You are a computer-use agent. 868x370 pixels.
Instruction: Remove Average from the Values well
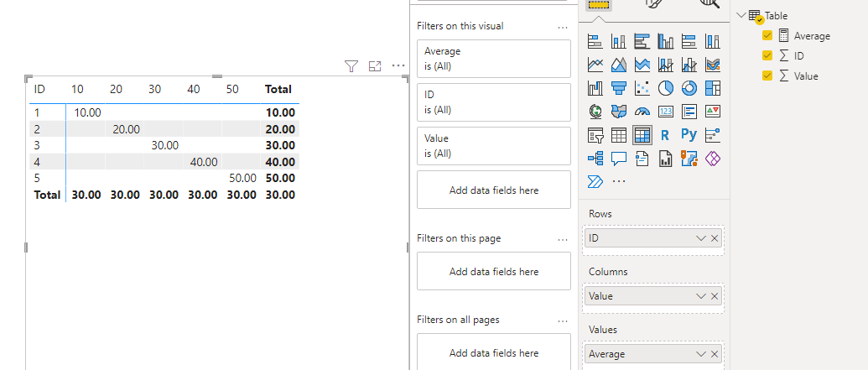(x=714, y=354)
